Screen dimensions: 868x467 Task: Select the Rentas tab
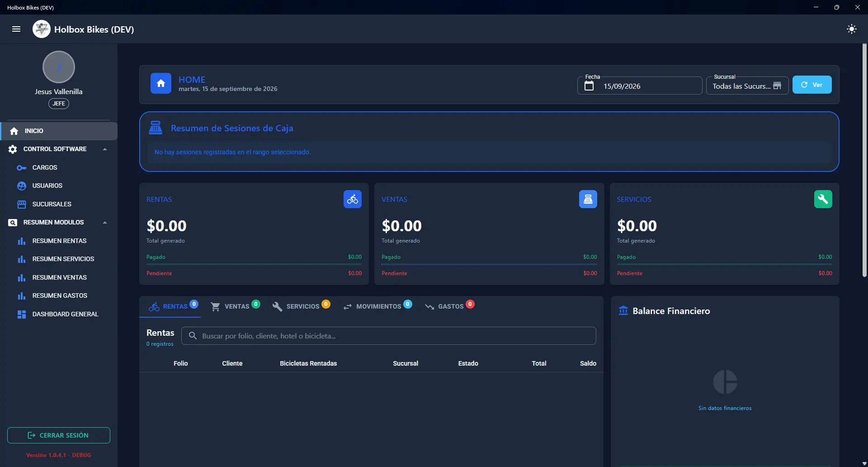[170, 306]
